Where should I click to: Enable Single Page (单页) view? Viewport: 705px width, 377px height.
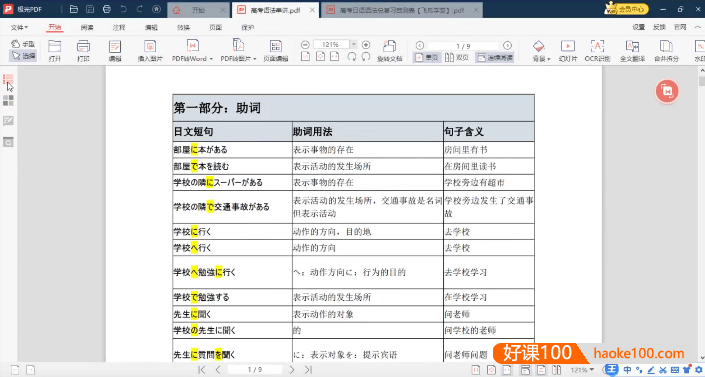(x=427, y=58)
